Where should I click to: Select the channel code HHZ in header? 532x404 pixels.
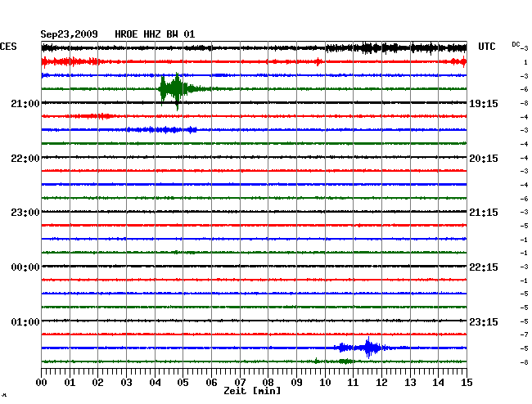(x=152, y=34)
